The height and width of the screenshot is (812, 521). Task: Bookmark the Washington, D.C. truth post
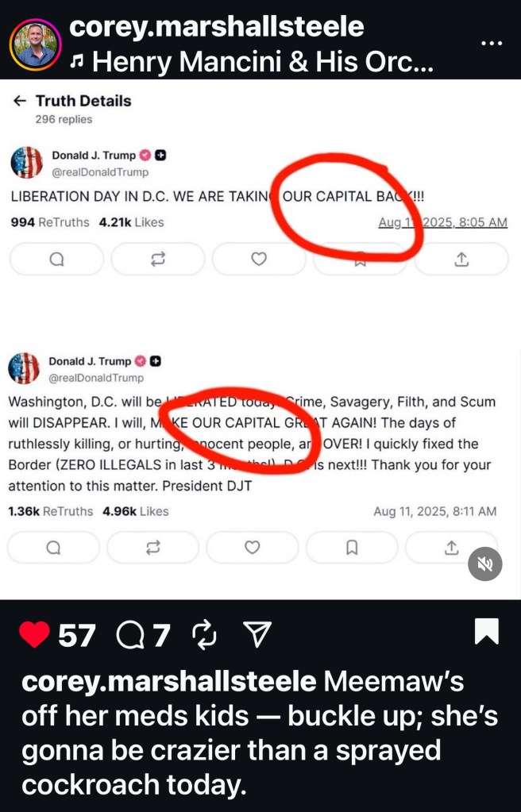click(x=352, y=548)
